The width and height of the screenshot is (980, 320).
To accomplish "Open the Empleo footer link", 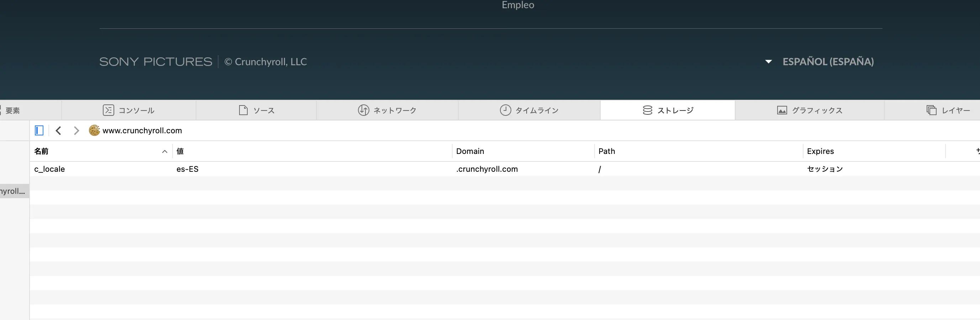I will pyautogui.click(x=518, y=5).
